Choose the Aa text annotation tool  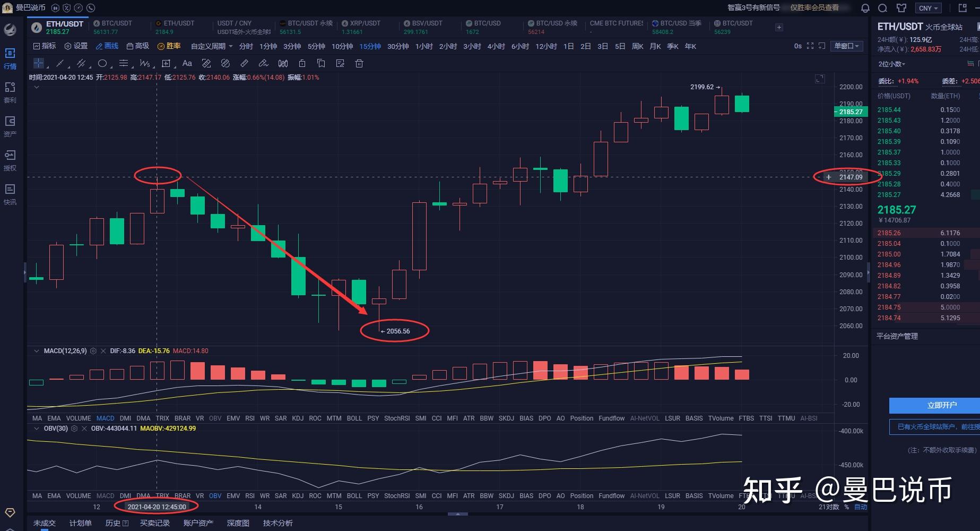click(187, 63)
